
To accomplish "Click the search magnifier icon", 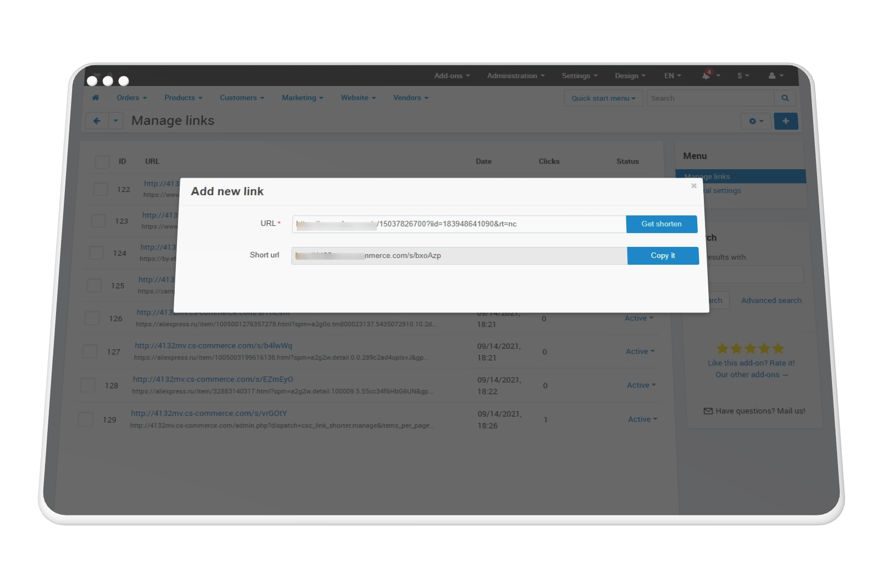I will 785,98.
